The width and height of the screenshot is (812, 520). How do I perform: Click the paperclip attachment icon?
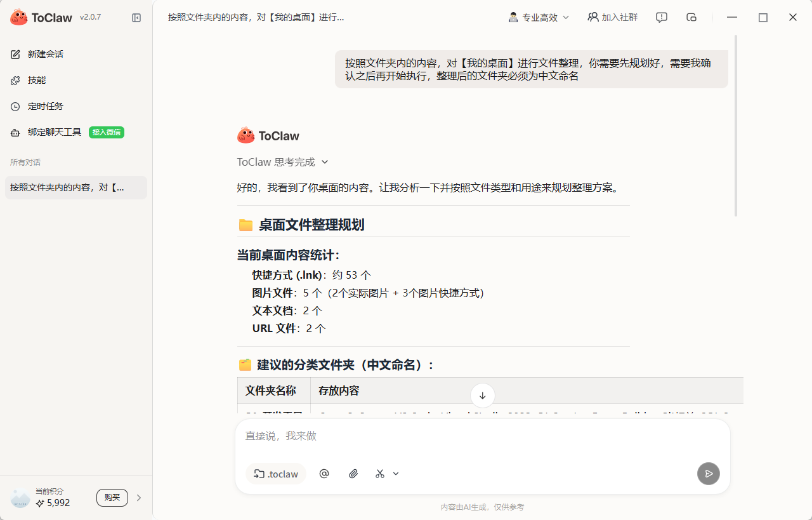353,474
